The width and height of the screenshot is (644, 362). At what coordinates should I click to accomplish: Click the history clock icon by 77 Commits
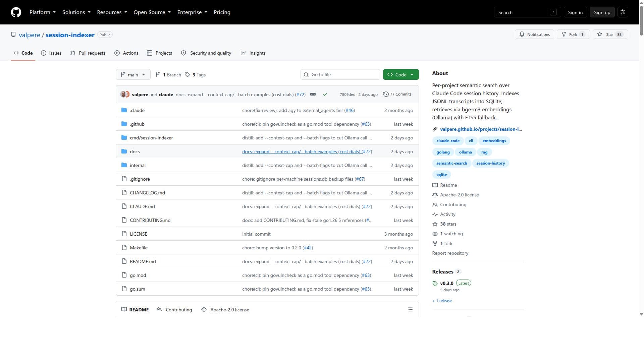[x=386, y=95]
